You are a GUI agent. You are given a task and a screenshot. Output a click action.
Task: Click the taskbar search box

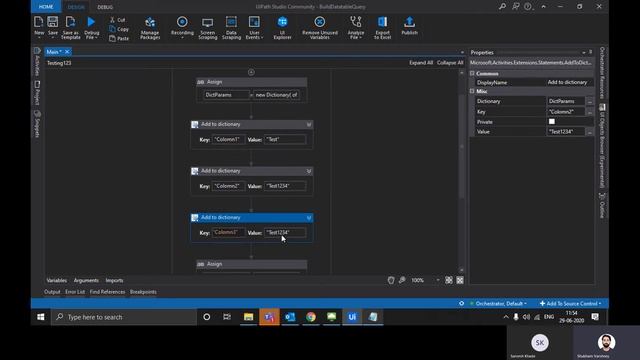coord(124,317)
